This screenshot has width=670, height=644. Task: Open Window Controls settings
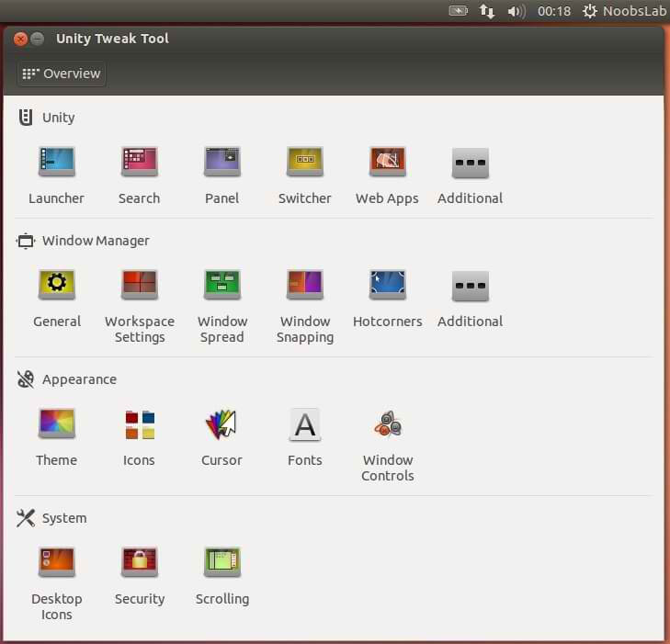388,424
